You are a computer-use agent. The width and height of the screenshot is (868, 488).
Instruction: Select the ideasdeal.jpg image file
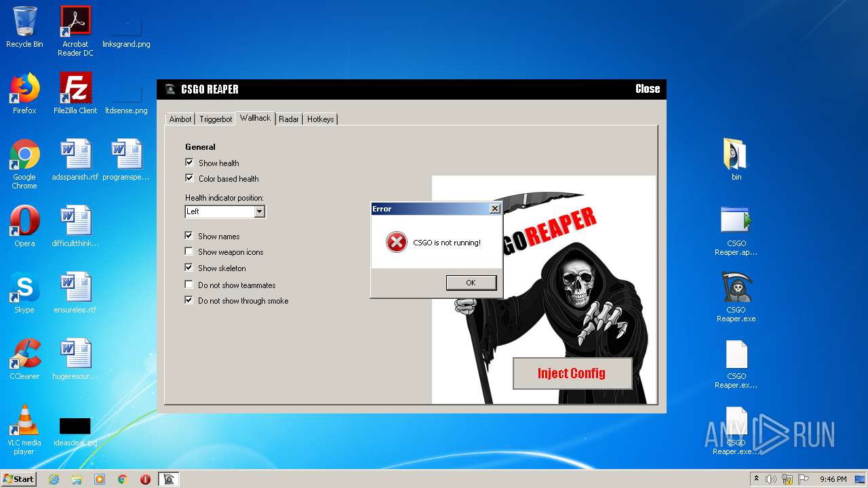pyautogui.click(x=75, y=432)
